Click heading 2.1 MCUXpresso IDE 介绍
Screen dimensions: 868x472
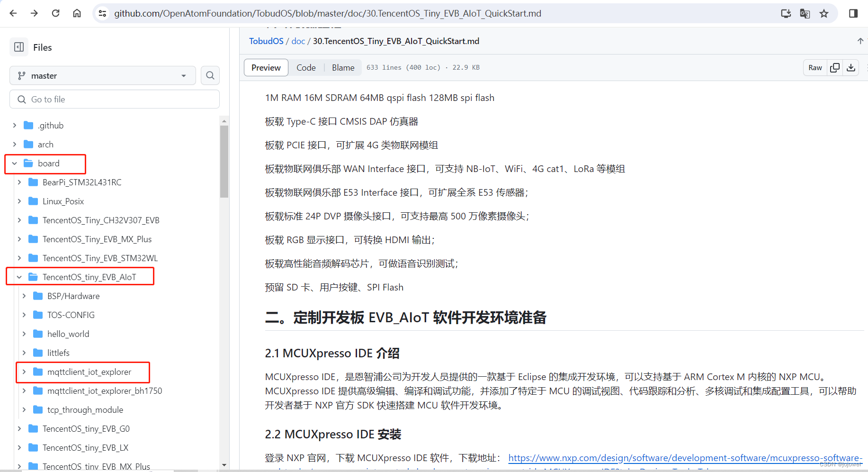pos(332,353)
